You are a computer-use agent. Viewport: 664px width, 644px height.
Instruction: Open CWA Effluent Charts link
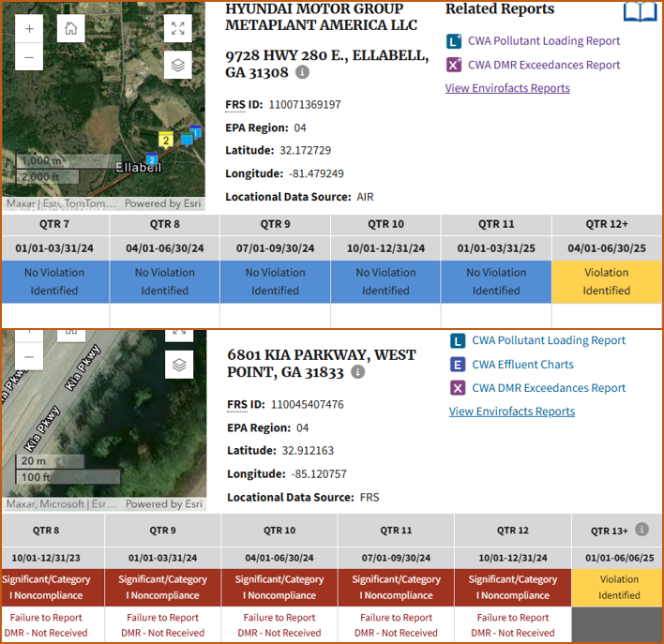click(522, 365)
